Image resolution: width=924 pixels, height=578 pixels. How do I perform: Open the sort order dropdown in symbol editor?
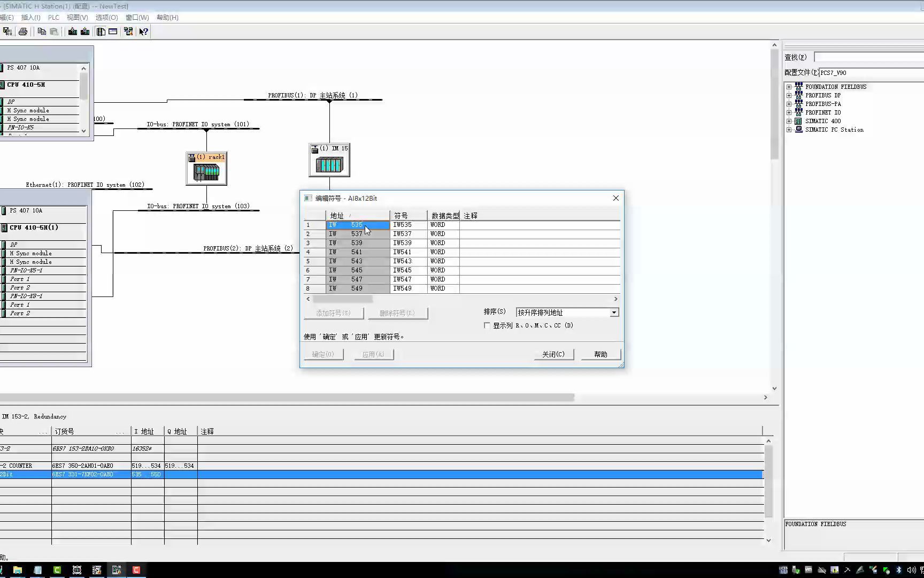click(x=614, y=313)
